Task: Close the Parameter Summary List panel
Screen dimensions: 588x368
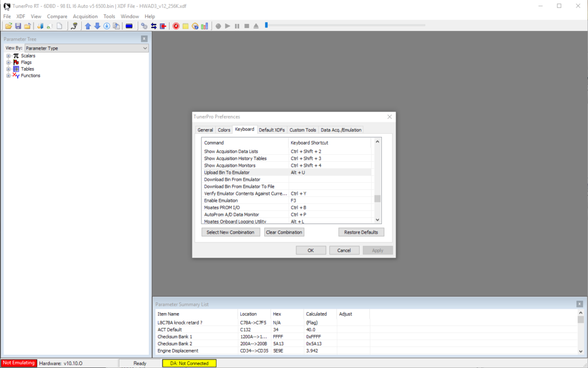Action: pyautogui.click(x=579, y=304)
